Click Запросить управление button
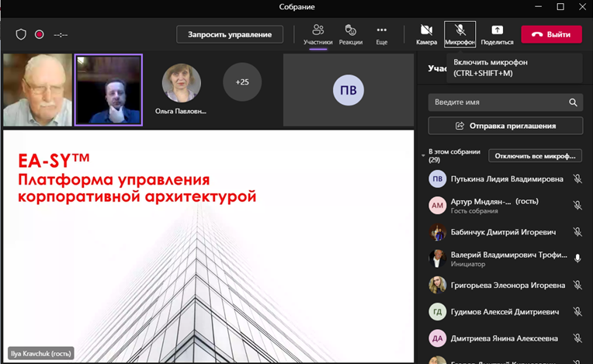 [x=230, y=34]
